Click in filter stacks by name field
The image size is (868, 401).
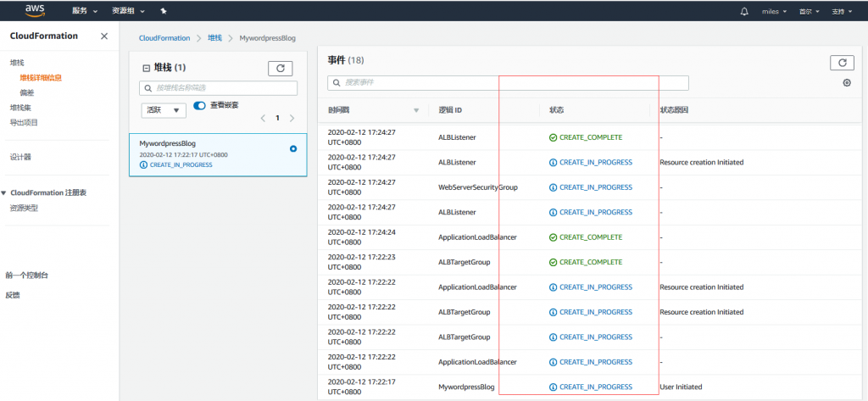point(218,88)
